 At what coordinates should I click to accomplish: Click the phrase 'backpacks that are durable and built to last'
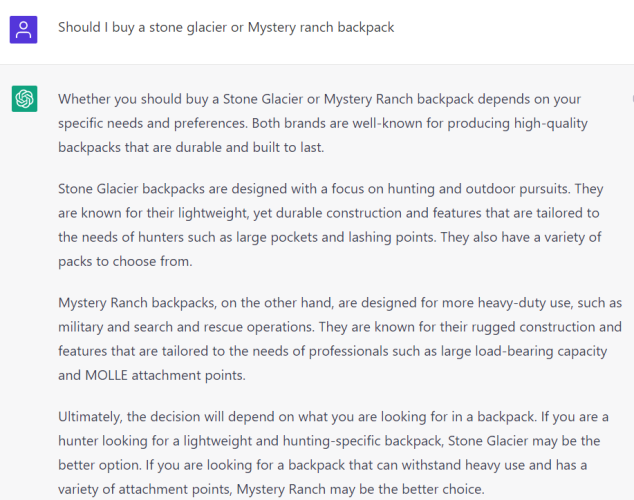190,148
